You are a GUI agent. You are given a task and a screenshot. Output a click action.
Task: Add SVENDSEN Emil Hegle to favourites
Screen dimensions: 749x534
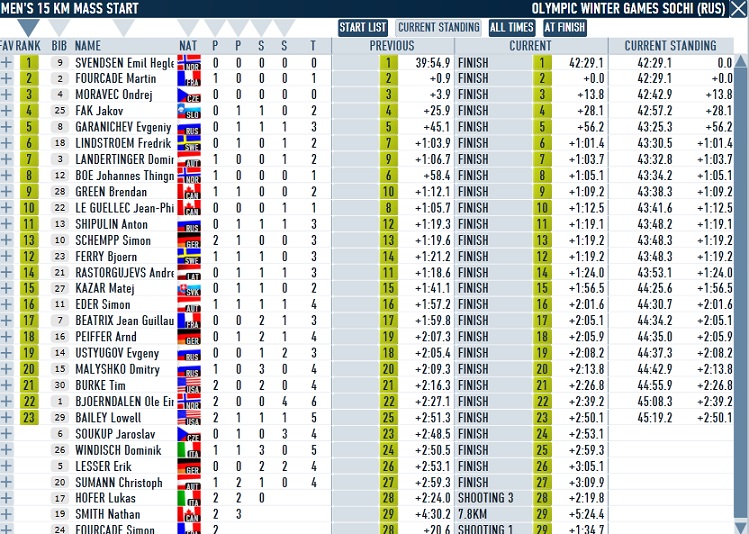6,63
